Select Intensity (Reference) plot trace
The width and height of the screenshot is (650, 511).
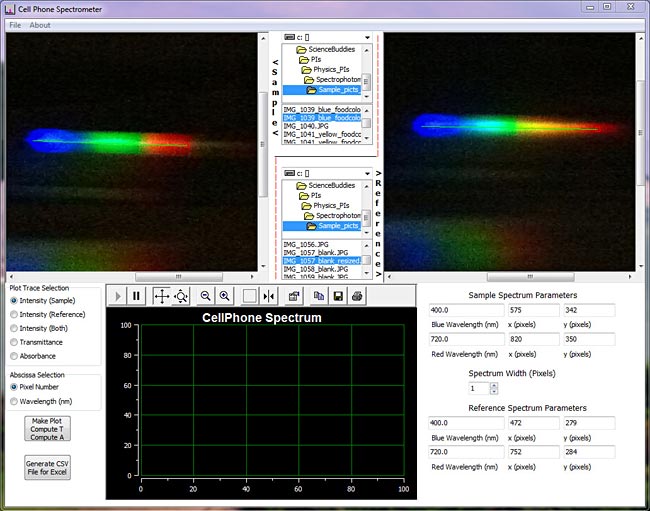pos(14,314)
